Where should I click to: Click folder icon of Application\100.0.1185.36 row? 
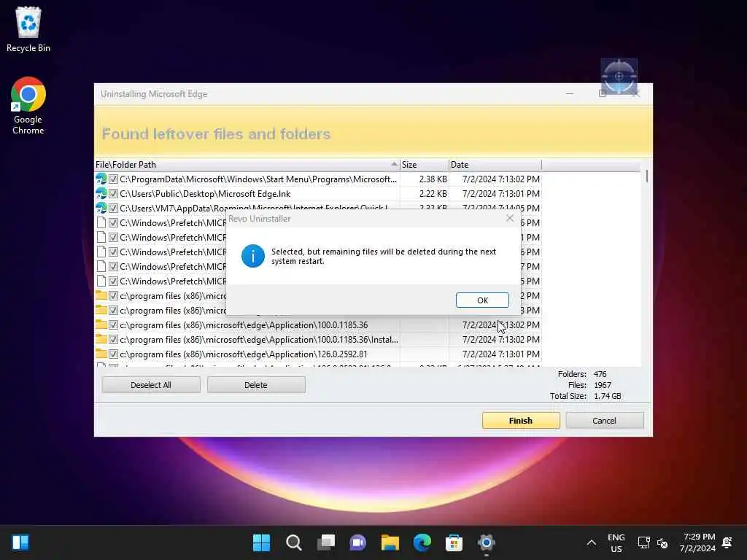click(x=101, y=324)
